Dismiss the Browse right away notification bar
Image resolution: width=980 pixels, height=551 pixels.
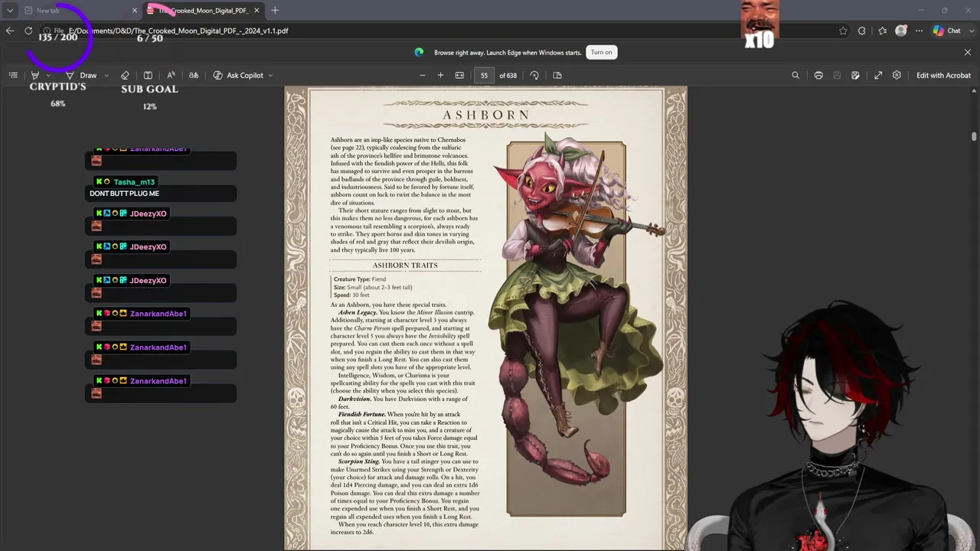[968, 52]
